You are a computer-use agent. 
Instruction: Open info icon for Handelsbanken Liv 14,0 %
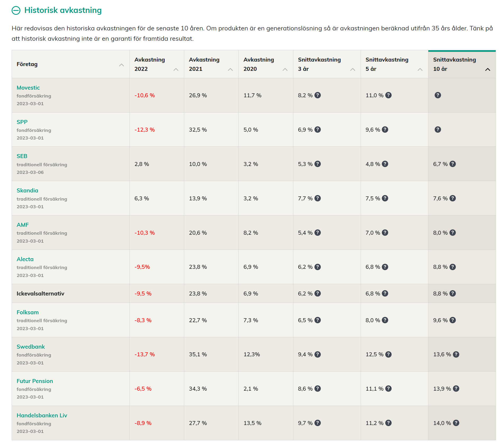(x=456, y=423)
